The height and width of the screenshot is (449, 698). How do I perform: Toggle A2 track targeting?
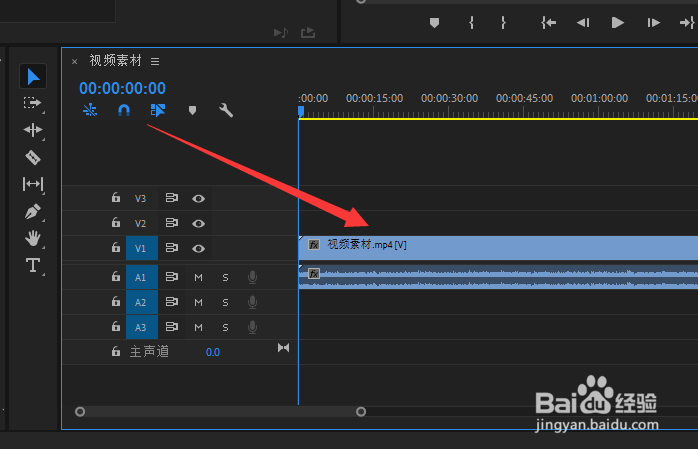pos(142,303)
